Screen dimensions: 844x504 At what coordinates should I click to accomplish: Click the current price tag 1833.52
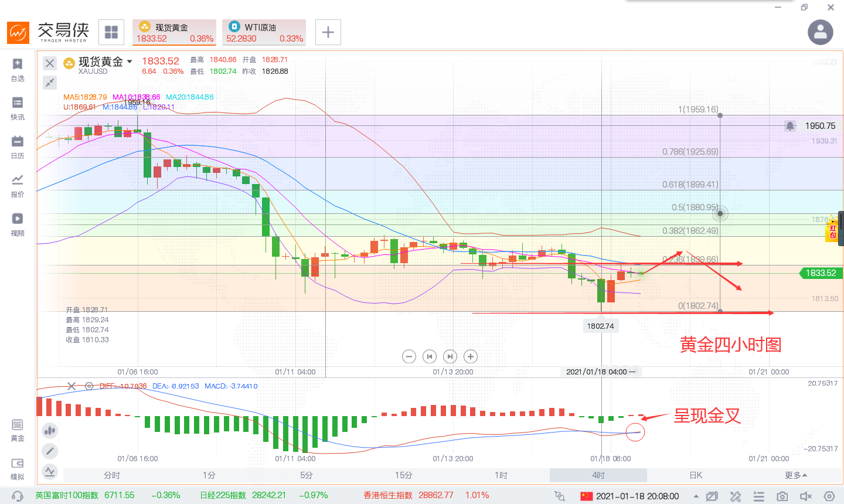pyautogui.click(x=821, y=273)
